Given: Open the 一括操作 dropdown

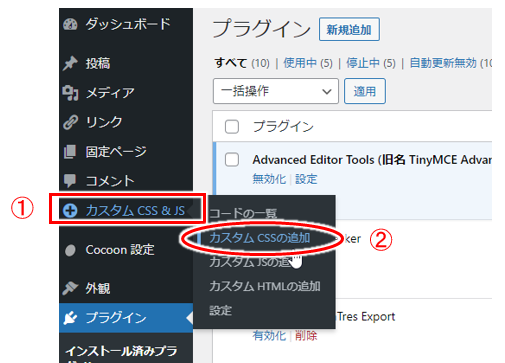Looking at the screenshot, I should (276, 91).
